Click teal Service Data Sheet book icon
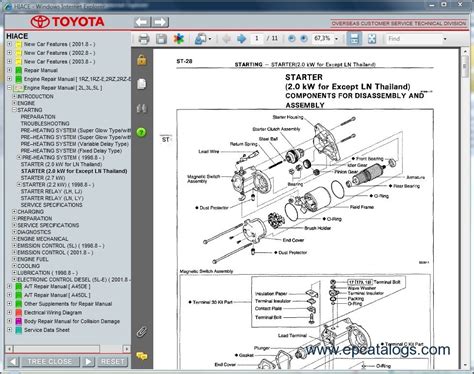This screenshot has height=374, width=474. point(19,330)
